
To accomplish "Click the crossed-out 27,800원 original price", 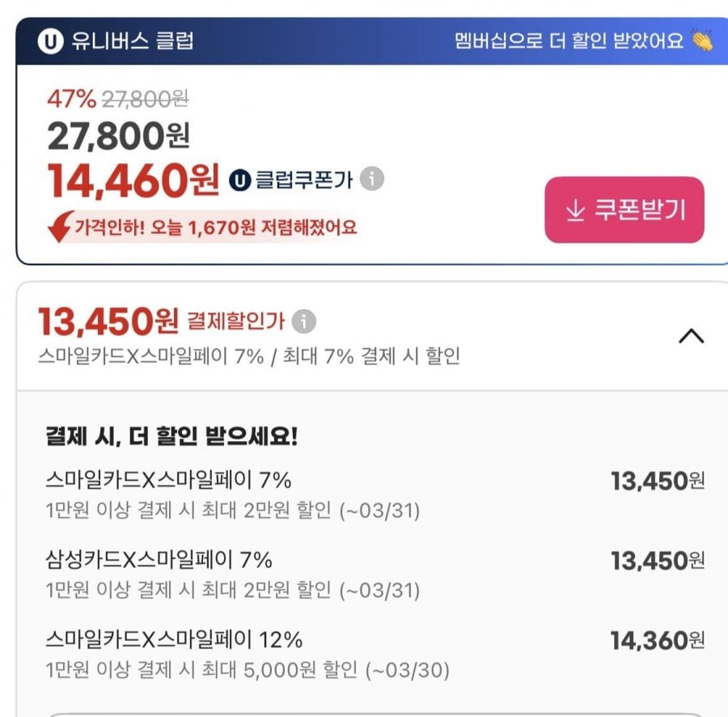I will (x=144, y=99).
